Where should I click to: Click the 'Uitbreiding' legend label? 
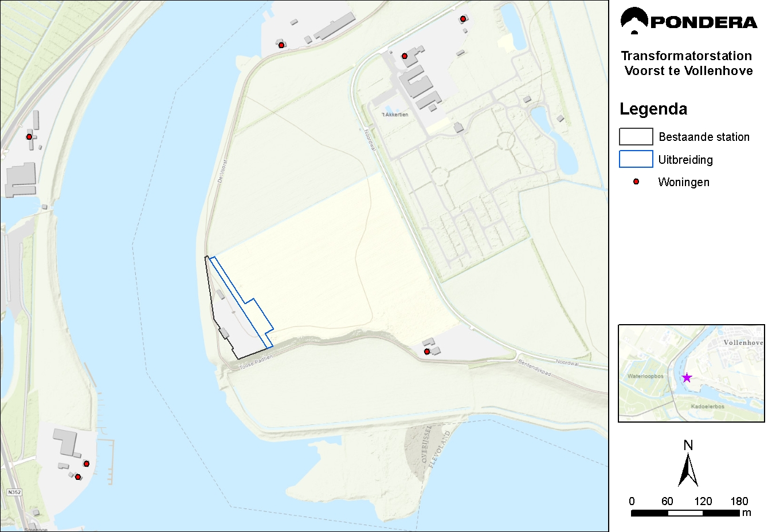pos(685,160)
